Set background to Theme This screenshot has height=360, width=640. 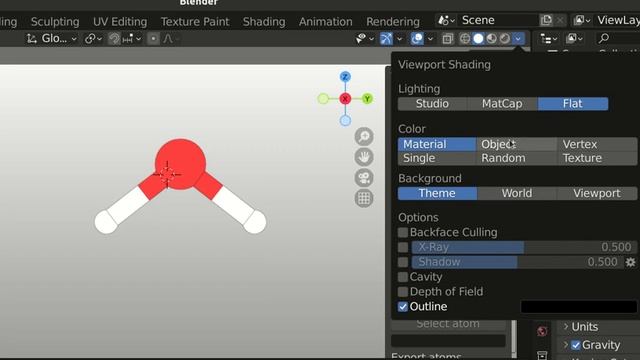point(437,193)
